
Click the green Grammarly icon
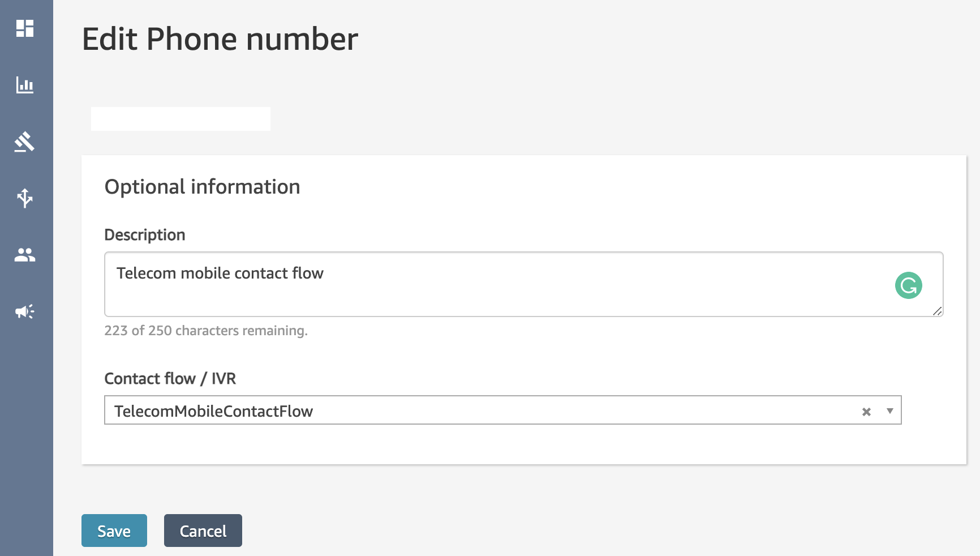coord(908,285)
